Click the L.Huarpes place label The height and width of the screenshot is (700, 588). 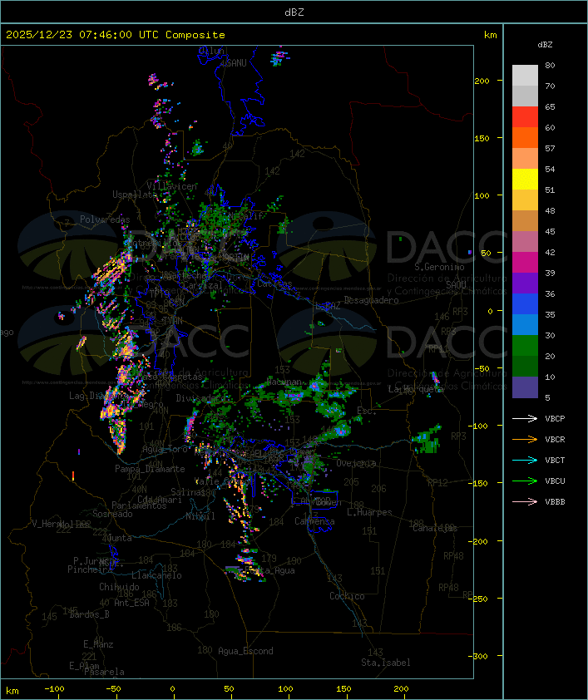(369, 512)
